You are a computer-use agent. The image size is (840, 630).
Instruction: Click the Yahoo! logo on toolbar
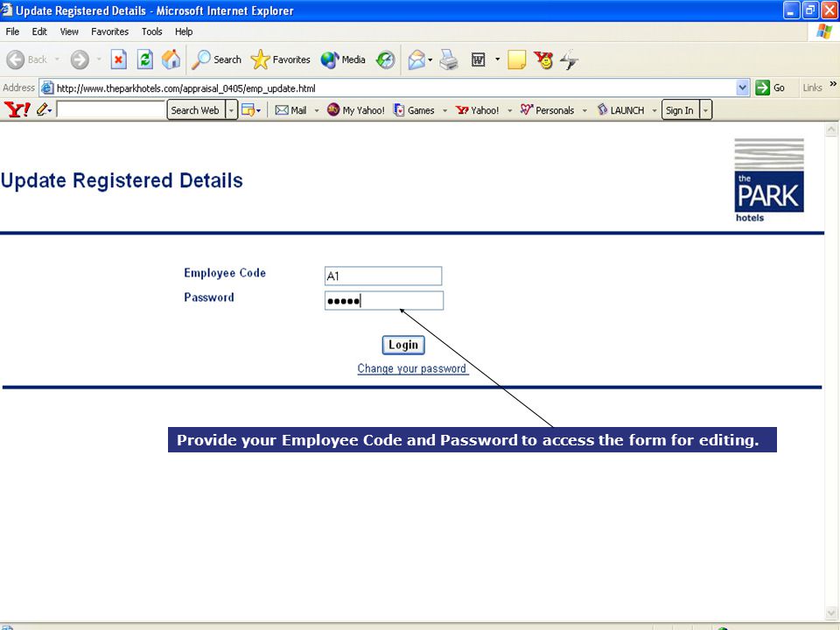coord(17,110)
